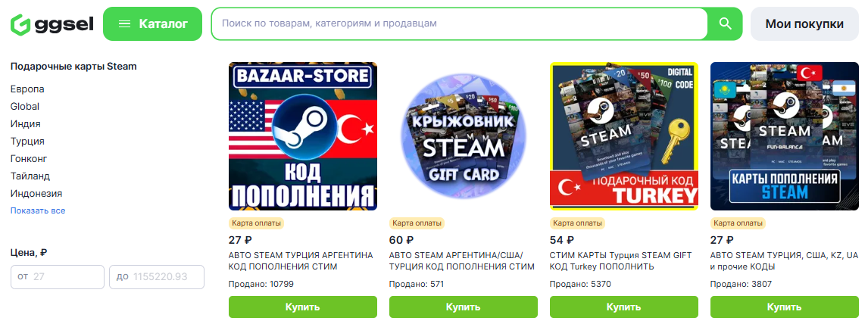Select the Европа category
The image size is (868, 324).
click(x=27, y=89)
